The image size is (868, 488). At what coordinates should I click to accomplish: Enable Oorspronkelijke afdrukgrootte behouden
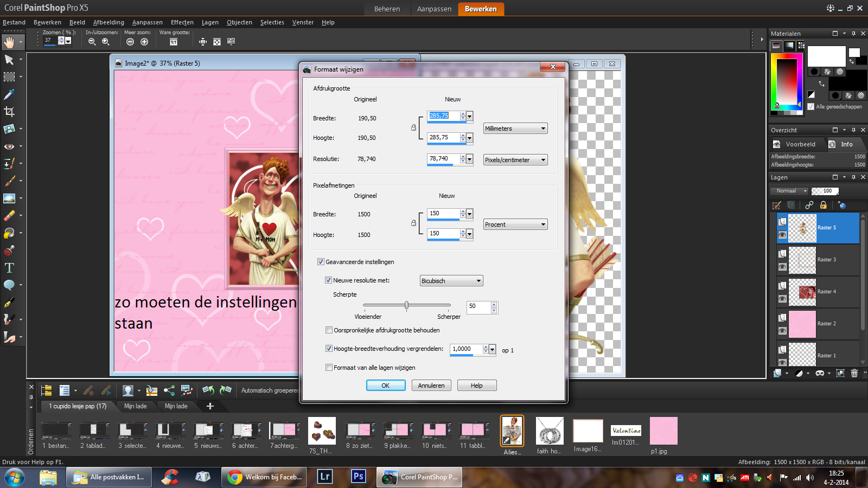pos(329,330)
